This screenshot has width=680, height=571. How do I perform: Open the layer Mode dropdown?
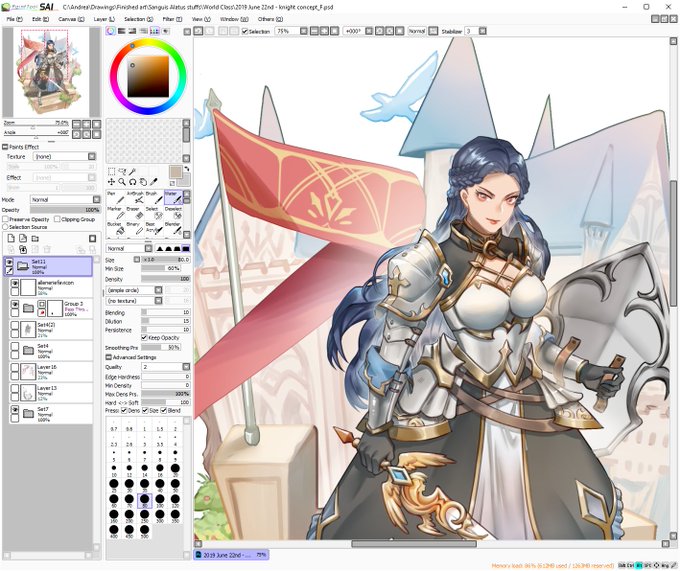(x=65, y=199)
